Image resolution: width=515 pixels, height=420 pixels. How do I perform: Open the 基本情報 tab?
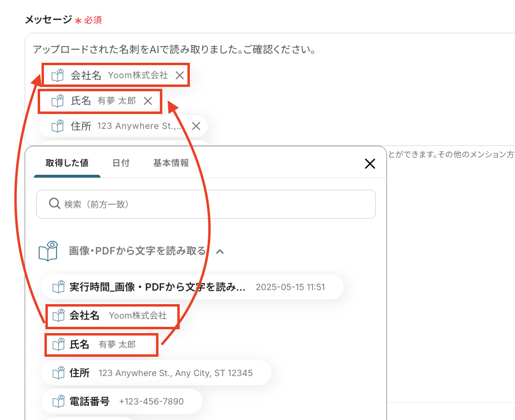(171, 163)
